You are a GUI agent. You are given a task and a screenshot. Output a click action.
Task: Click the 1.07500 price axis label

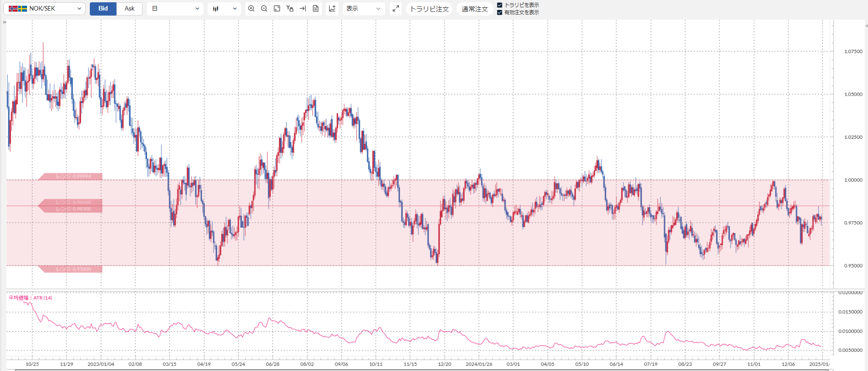coord(853,51)
